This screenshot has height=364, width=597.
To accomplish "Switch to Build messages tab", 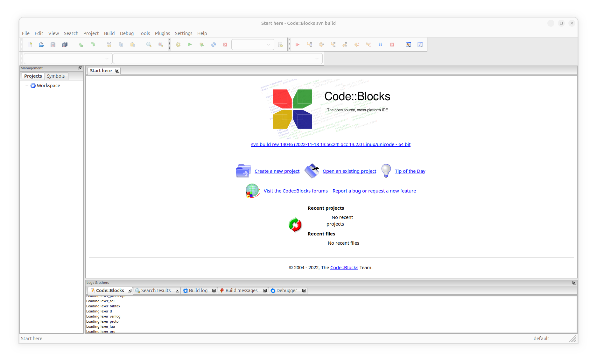I will tap(242, 290).
